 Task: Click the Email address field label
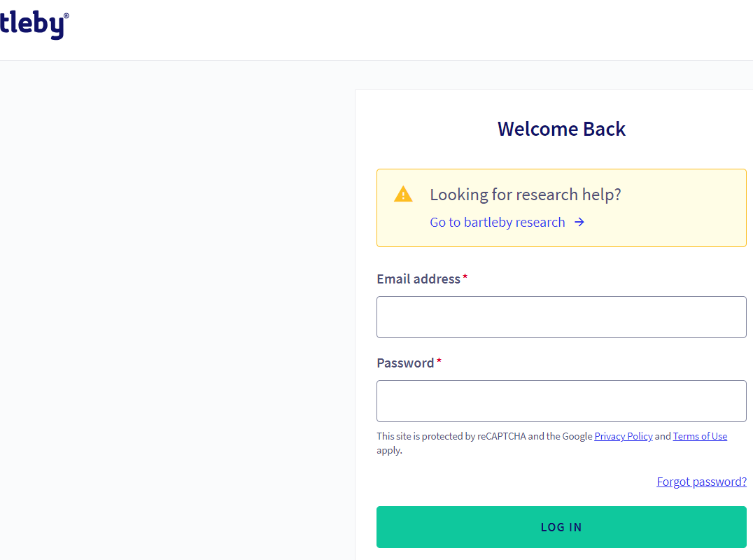tap(418, 279)
